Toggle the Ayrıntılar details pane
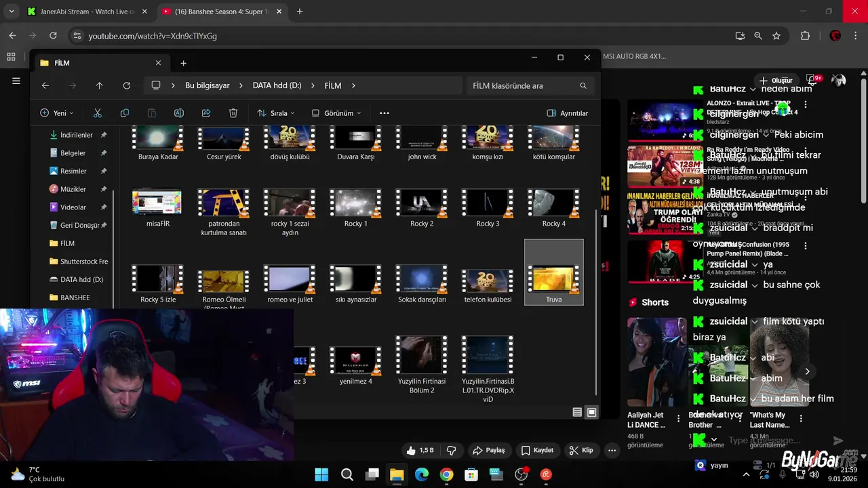 568,113
